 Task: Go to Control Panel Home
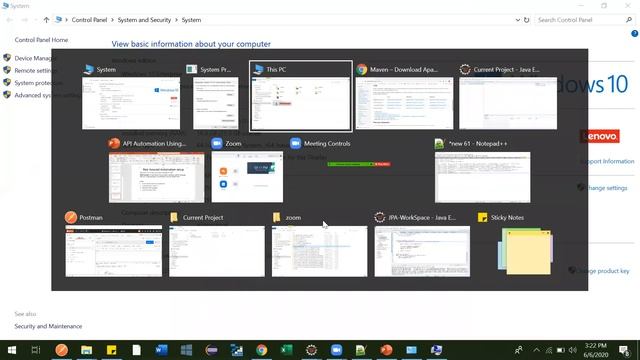click(x=41, y=40)
